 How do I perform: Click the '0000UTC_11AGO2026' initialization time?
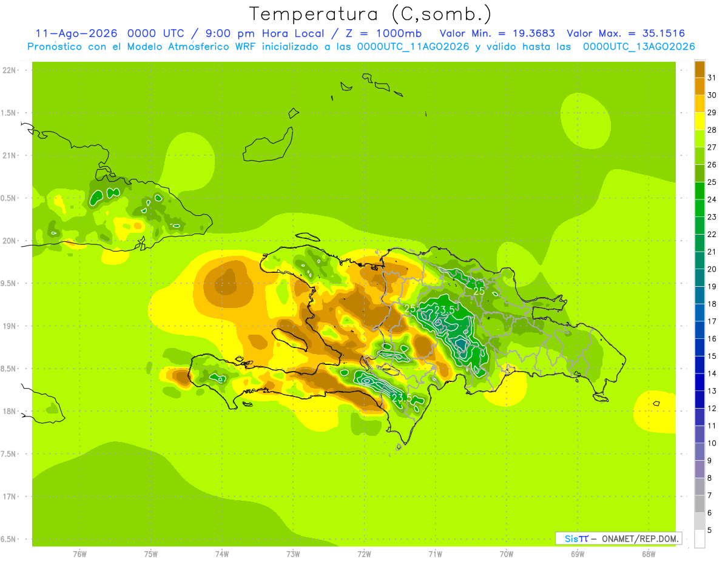[x=413, y=47]
